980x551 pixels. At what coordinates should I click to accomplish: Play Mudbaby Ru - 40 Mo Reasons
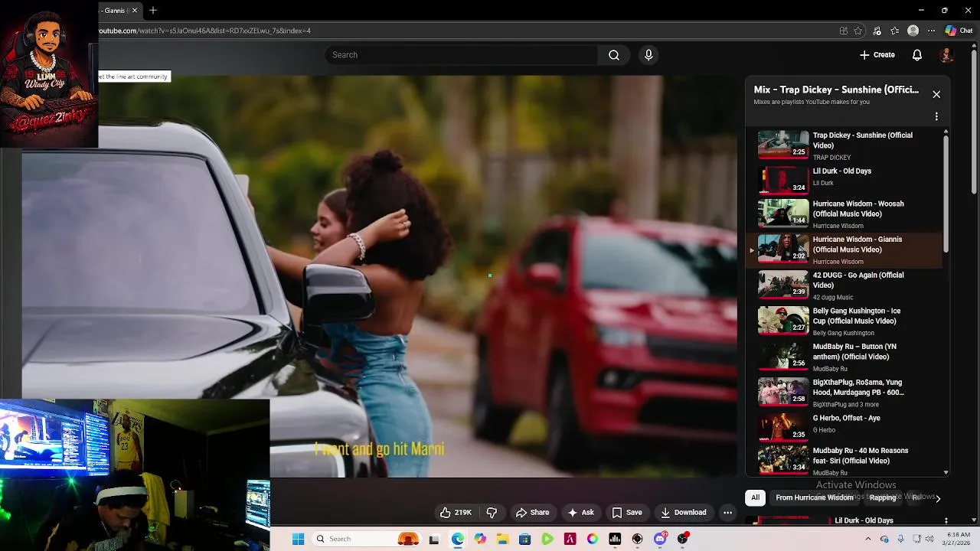[846, 461]
